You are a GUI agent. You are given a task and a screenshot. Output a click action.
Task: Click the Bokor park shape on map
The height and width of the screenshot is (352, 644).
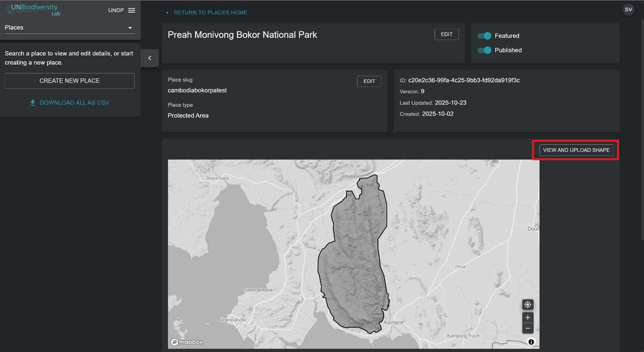pyautogui.click(x=356, y=261)
